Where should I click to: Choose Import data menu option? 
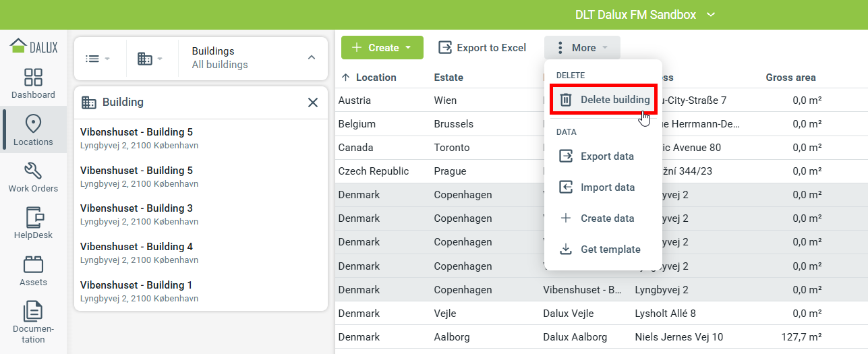click(606, 187)
